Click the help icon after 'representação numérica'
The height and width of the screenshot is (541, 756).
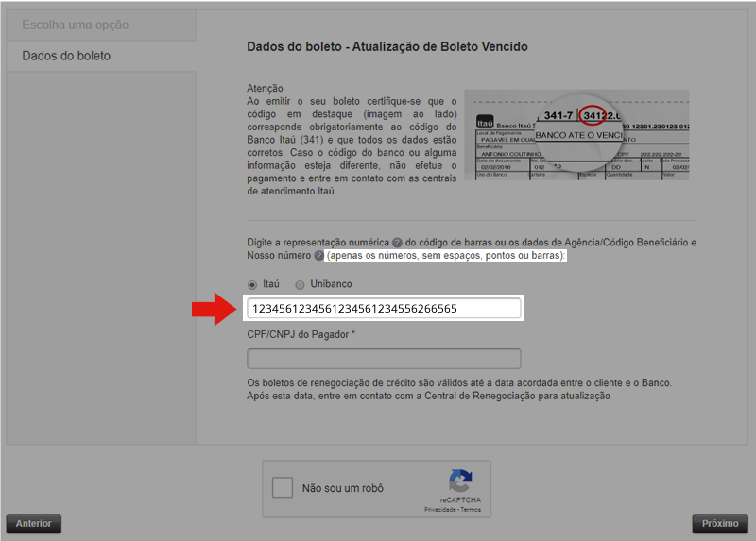[397, 243]
